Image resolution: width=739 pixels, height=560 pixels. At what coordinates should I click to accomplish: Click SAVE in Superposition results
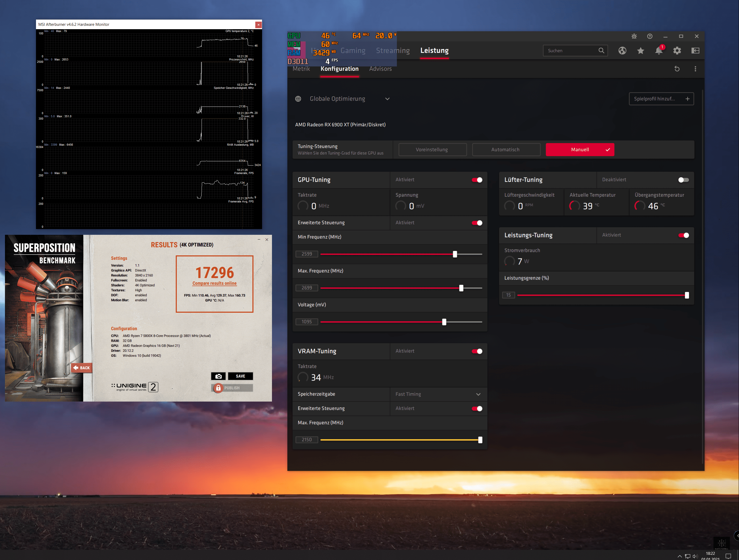[x=240, y=376]
